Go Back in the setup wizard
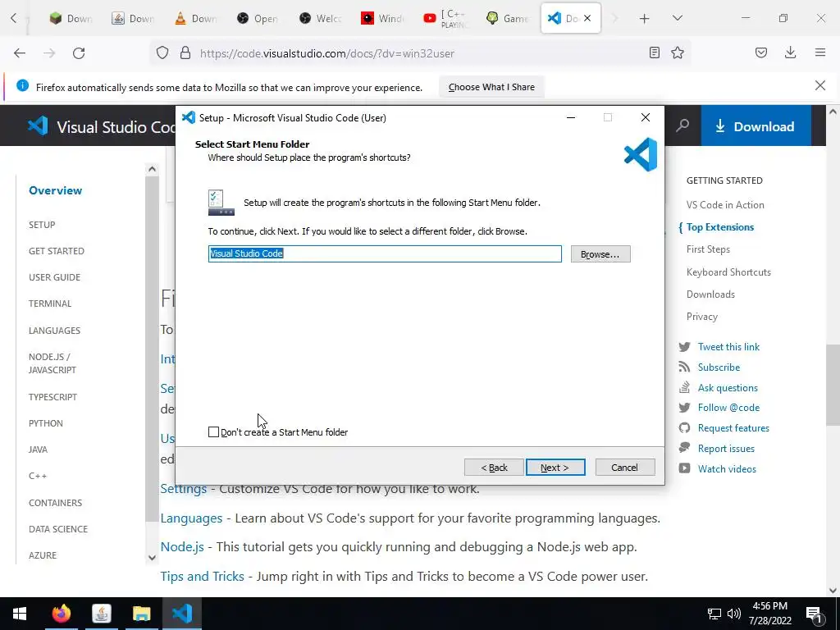This screenshot has width=840, height=630. pos(494,467)
